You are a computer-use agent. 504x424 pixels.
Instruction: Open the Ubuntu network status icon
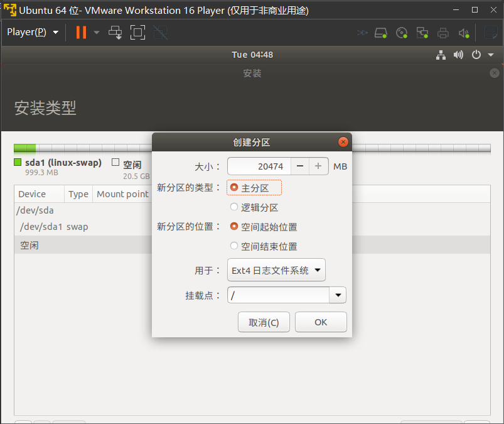click(441, 55)
